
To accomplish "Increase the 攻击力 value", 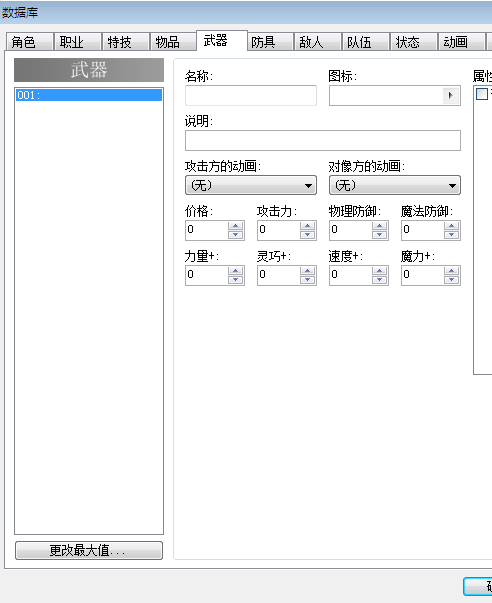I will click(307, 226).
